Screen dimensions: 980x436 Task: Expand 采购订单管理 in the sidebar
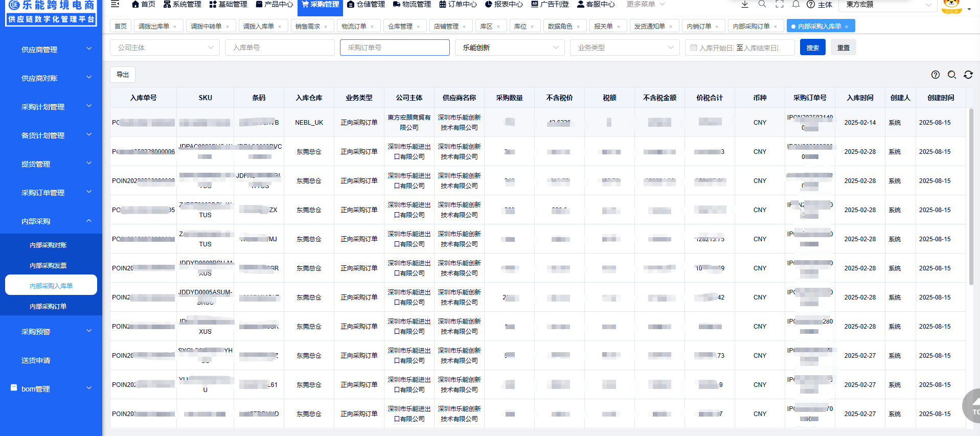[51, 193]
